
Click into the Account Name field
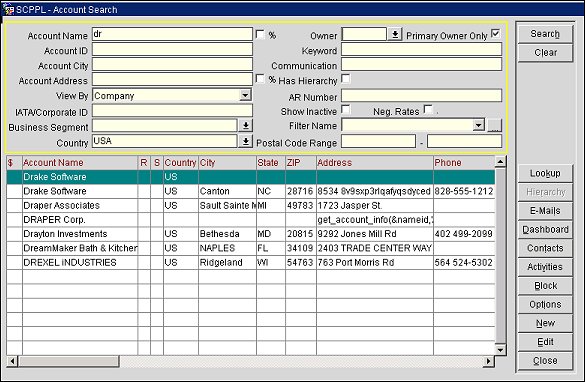click(172, 34)
